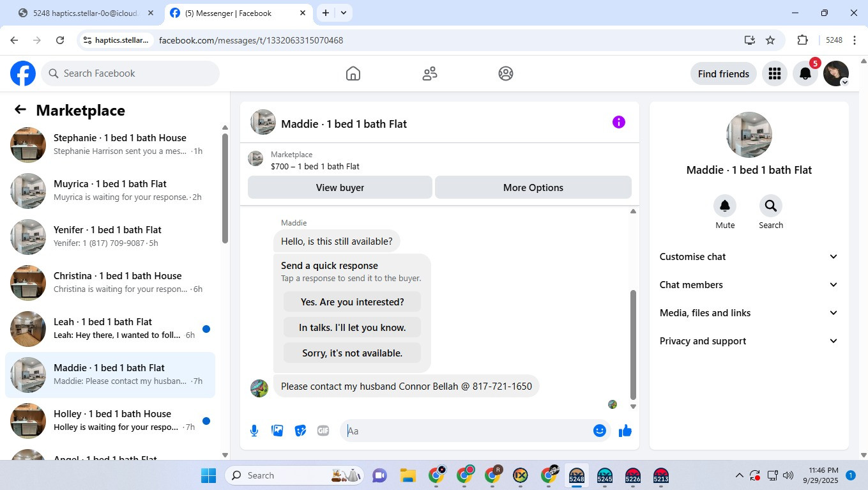Open the browser Extensions puzzle icon

click(x=803, y=40)
